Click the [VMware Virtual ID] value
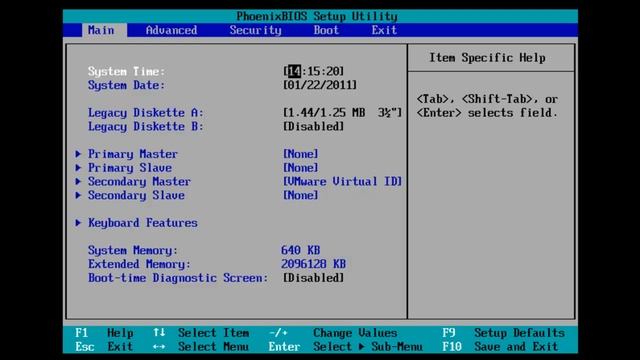 [342, 182]
